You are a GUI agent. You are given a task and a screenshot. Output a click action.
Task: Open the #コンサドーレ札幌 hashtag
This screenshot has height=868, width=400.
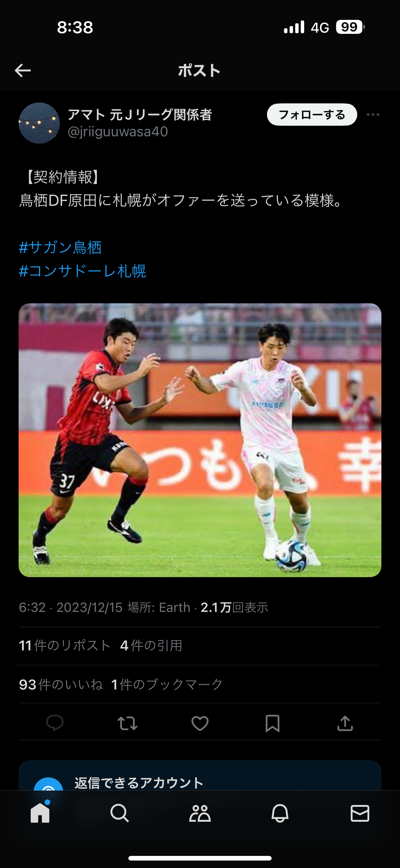(82, 271)
